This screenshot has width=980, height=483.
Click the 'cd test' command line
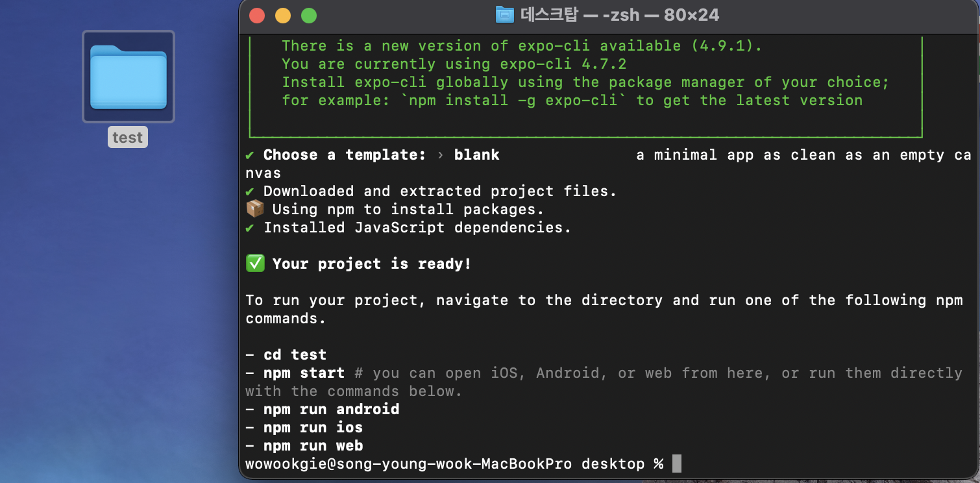coord(286,354)
